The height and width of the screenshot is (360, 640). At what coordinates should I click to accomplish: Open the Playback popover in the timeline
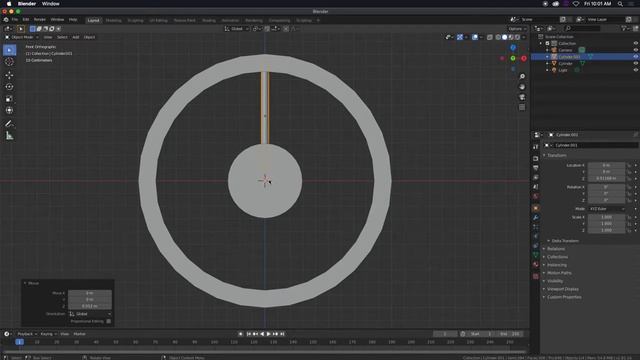coord(27,334)
